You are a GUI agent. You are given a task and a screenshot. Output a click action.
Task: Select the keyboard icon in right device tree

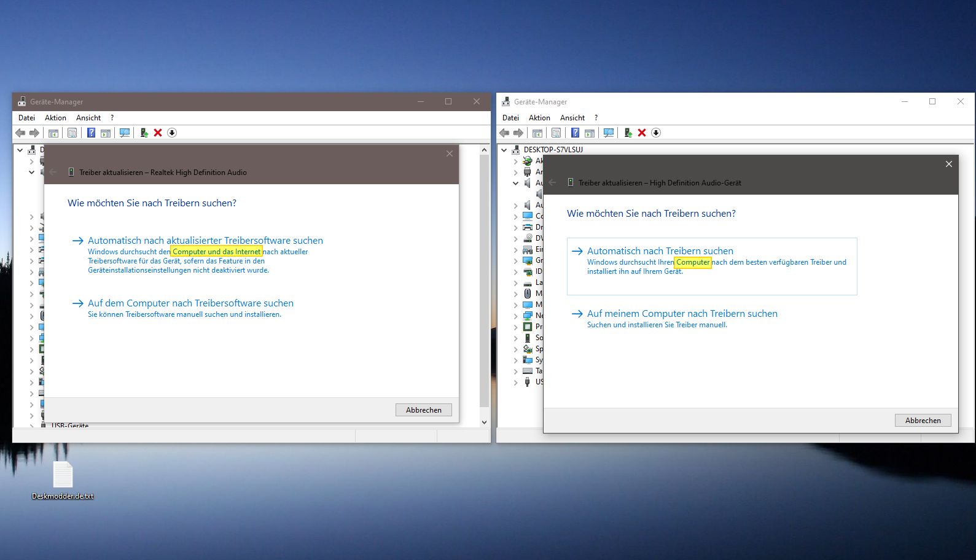[x=528, y=371]
